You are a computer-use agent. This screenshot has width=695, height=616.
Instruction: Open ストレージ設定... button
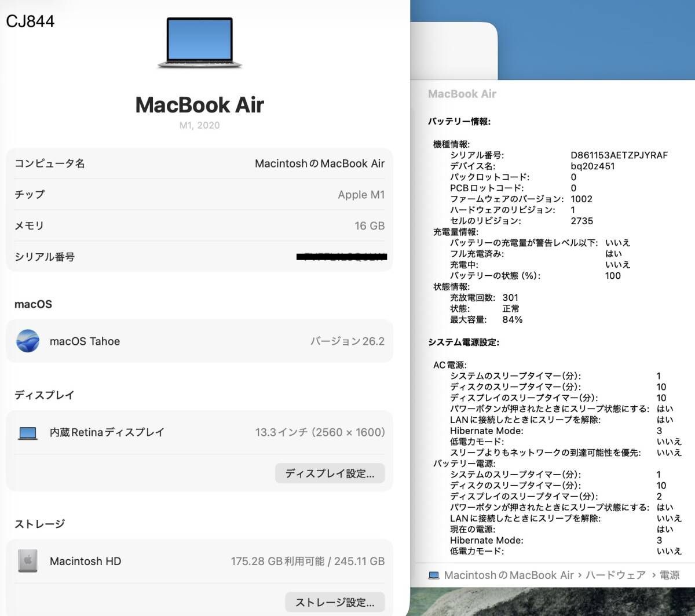tap(335, 602)
